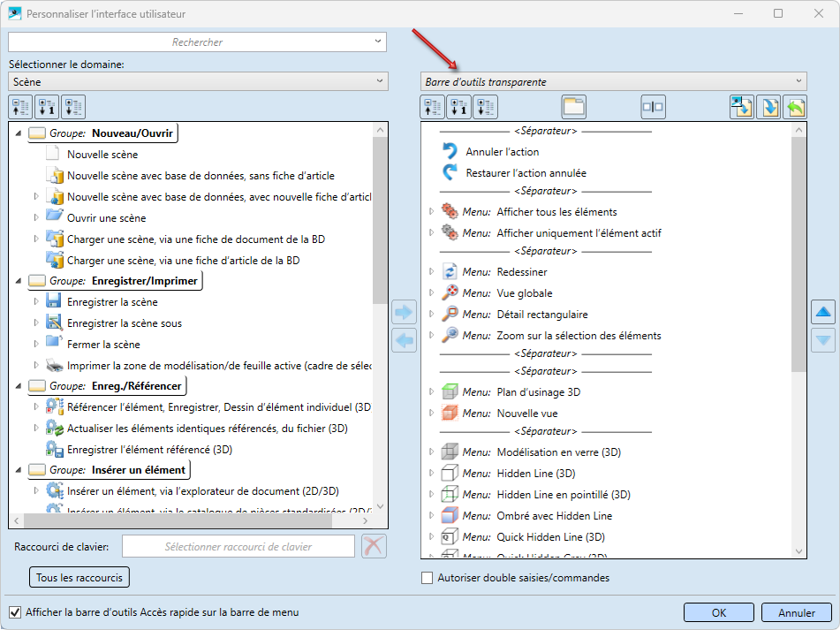The height and width of the screenshot is (630, 840).
Task: Add the selected command with the right arrow
Action: coord(404,312)
